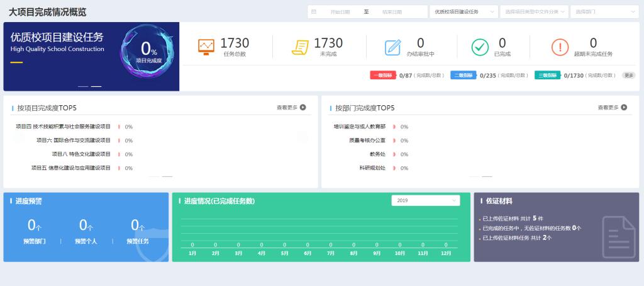The image size is (644, 286).
Task: Click the 1月 chart label
Action: click(x=192, y=253)
